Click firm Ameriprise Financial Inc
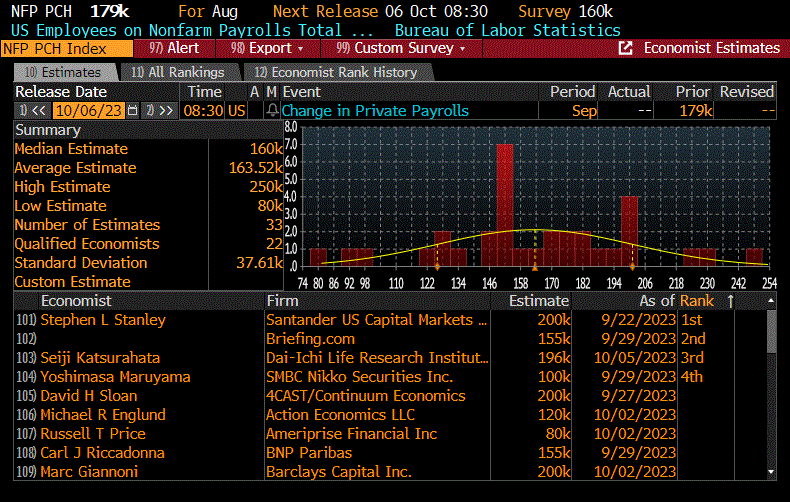 point(352,434)
